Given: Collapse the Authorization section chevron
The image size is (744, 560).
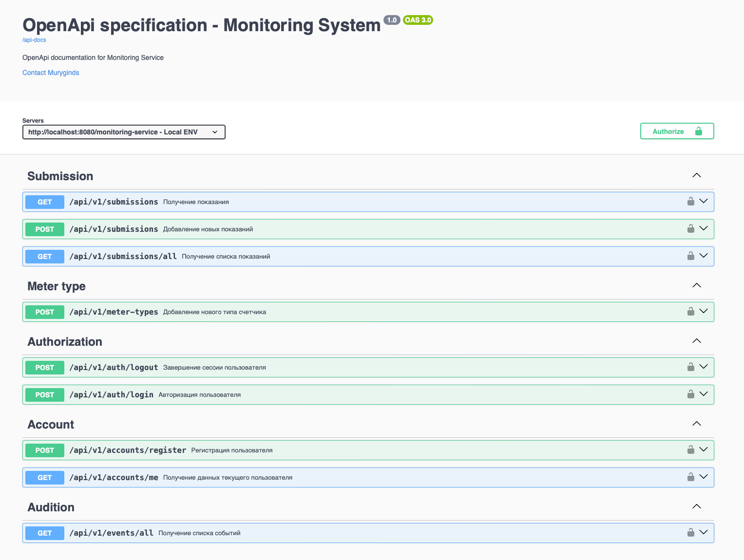Looking at the screenshot, I should click(x=697, y=341).
